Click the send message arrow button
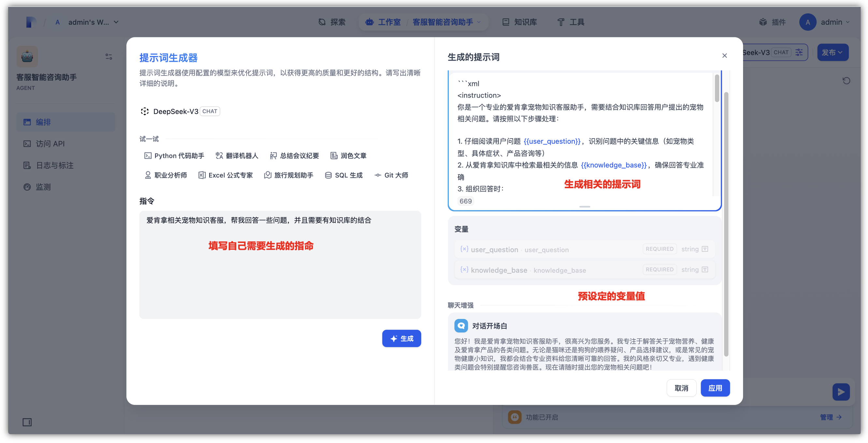Viewport: 868px width, 443px height. click(x=841, y=392)
